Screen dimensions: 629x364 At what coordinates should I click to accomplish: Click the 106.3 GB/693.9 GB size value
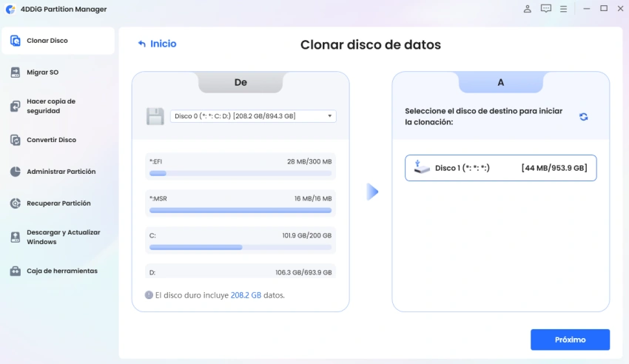click(303, 272)
